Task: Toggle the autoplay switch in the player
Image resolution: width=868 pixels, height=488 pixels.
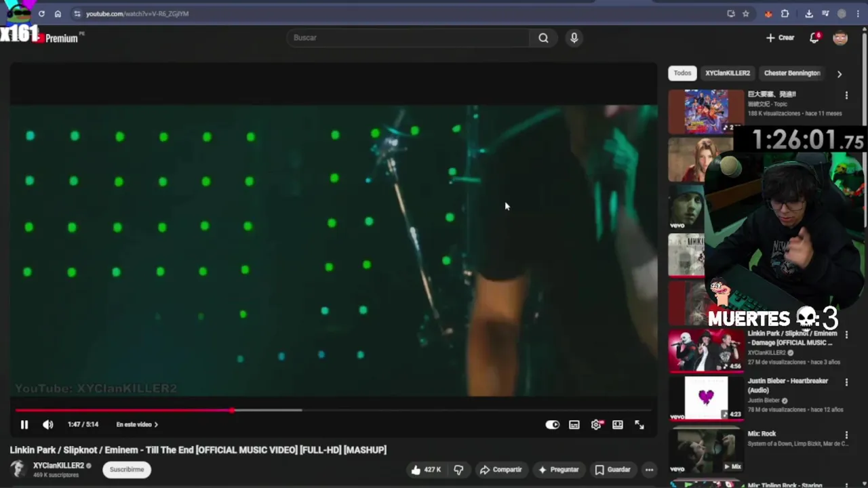Action: tap(553, 425)
